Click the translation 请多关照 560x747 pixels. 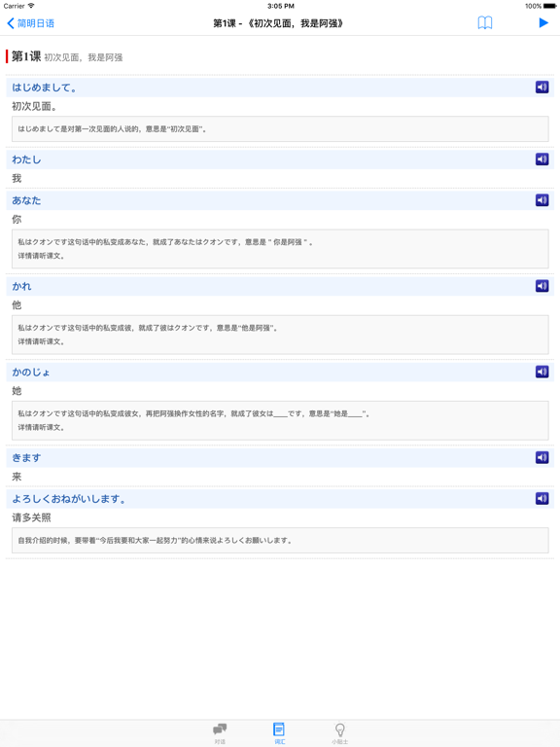pyautogui.click(x=31, y=517)
